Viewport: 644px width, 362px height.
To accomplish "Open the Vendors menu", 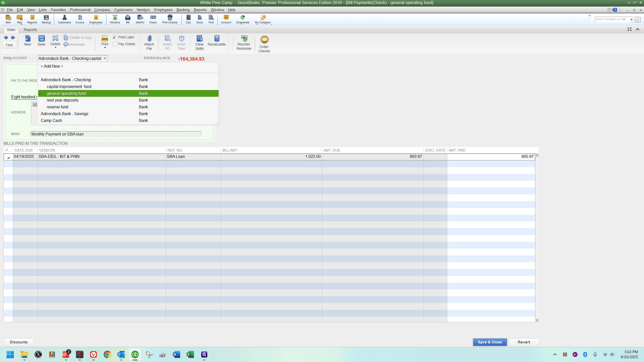I will point(143,10).
